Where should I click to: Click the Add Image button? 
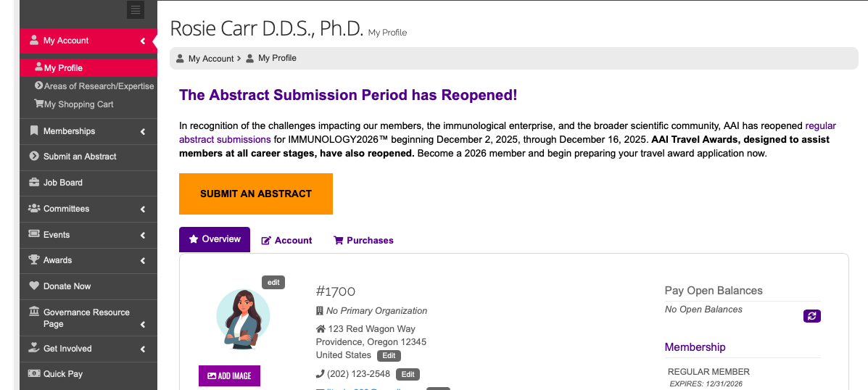[x=229, y=376]
